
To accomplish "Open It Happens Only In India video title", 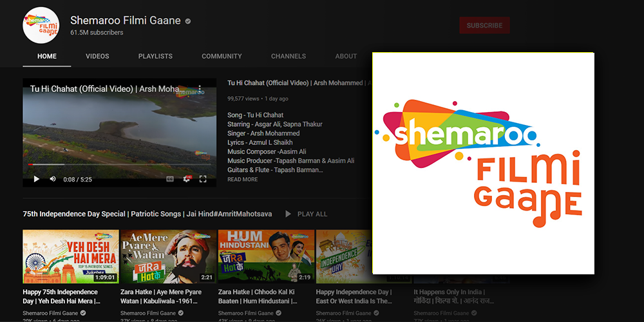I will click(453, 296).
